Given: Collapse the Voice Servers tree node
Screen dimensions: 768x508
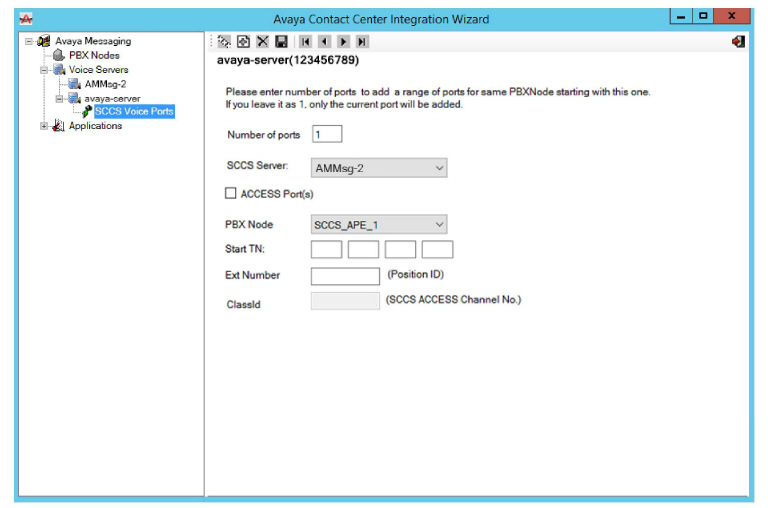Looking at the screenshot, I should coord(44,70).
